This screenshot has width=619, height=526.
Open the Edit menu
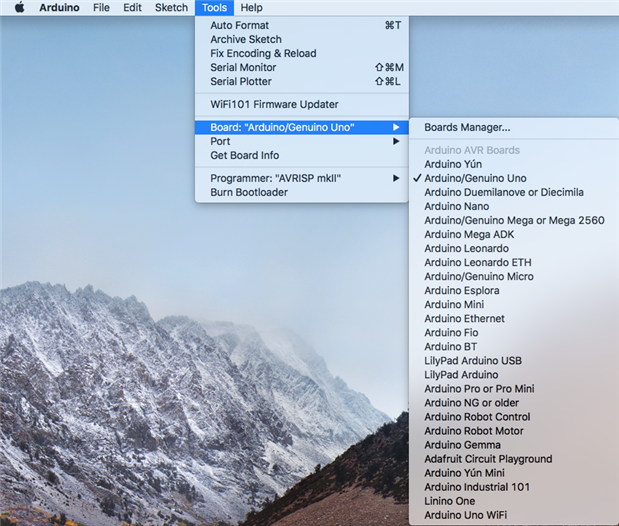pyautogui.click(x=132, y=8)
